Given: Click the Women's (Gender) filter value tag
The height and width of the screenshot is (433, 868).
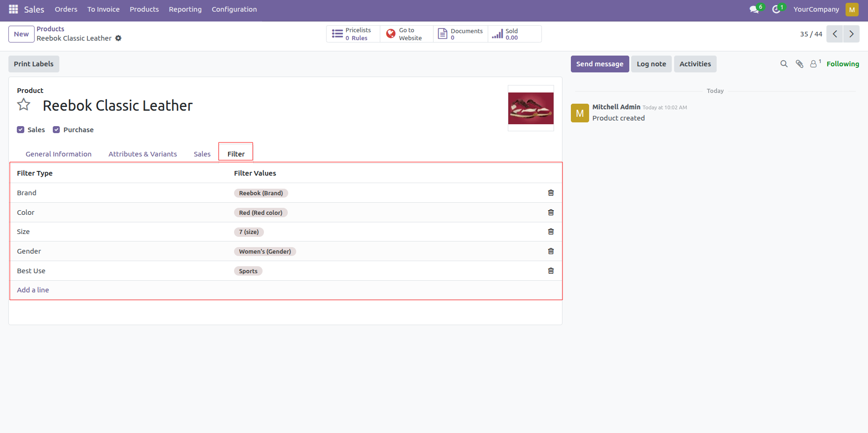Looking at the screenshot, I should pyautogui.click(x=265, y=251).
